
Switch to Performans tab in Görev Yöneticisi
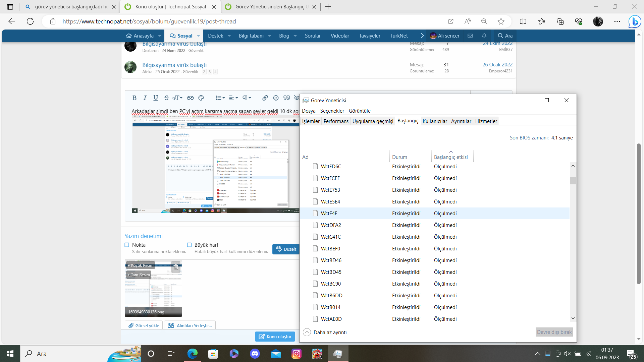coord(336,121)
